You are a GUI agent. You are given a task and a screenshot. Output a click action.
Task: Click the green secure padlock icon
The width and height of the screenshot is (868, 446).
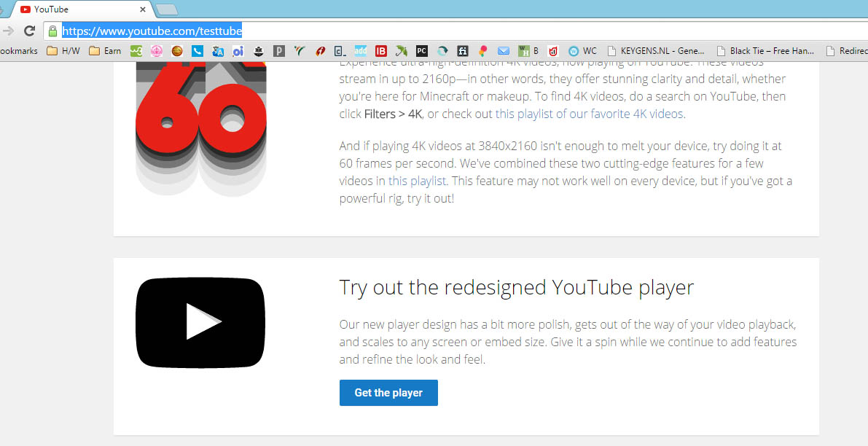pyautogui.click(x=52, y=31)
